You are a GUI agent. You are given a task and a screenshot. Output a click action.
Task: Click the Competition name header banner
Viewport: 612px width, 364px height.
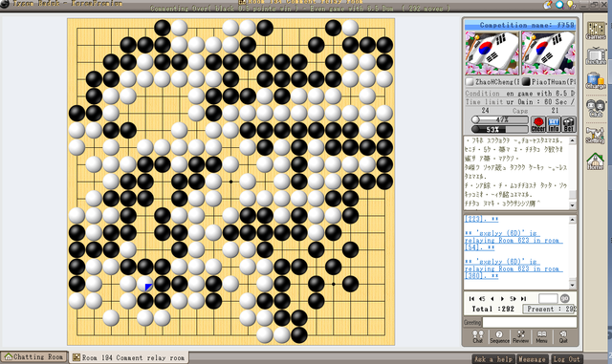tap(520, 25)
